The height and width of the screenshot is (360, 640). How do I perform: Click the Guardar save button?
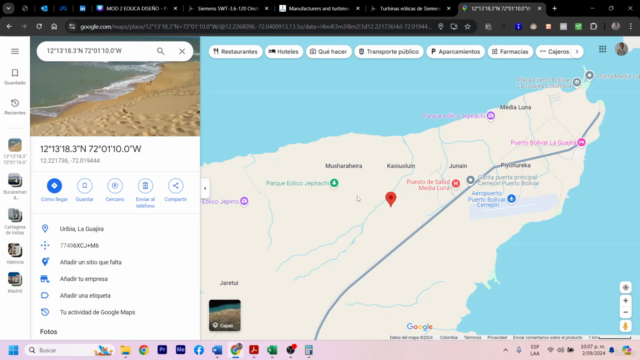(84, 190)
